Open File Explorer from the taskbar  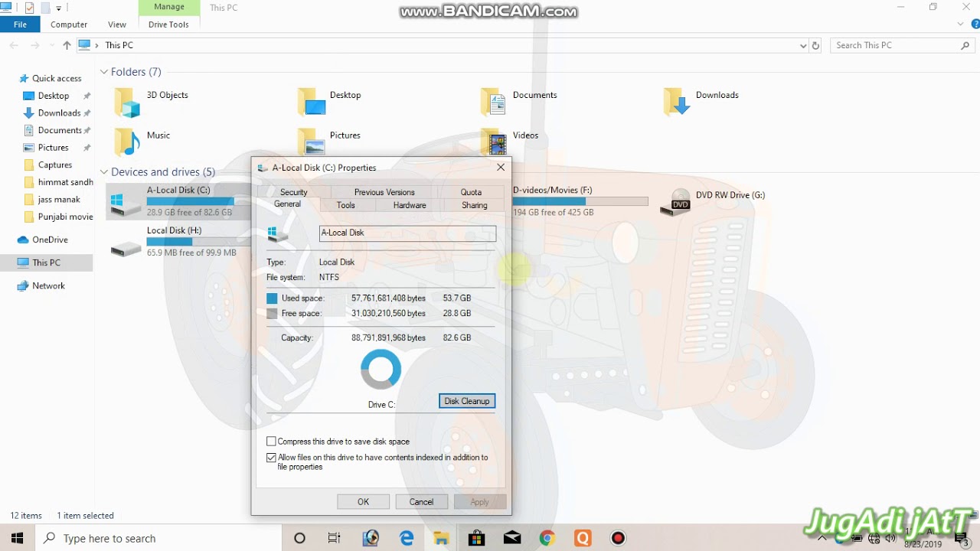pos(441,538)
